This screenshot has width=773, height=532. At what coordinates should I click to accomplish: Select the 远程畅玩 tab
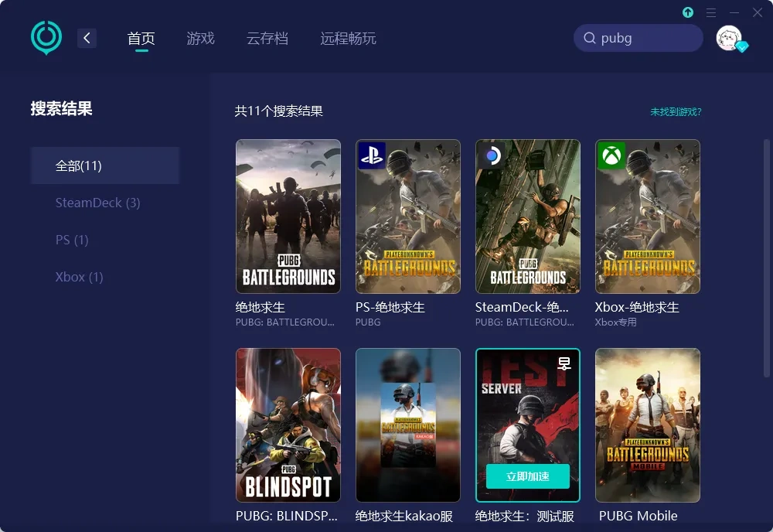347,37
